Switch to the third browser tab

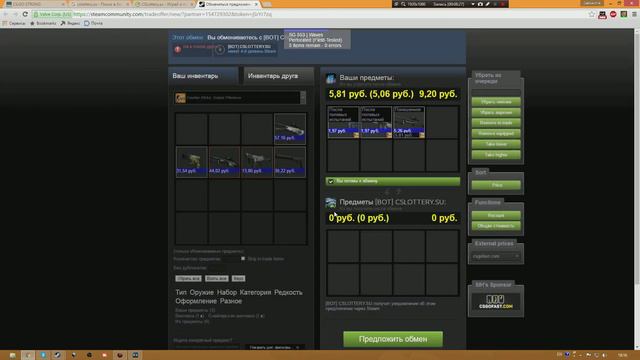point(164,4)
